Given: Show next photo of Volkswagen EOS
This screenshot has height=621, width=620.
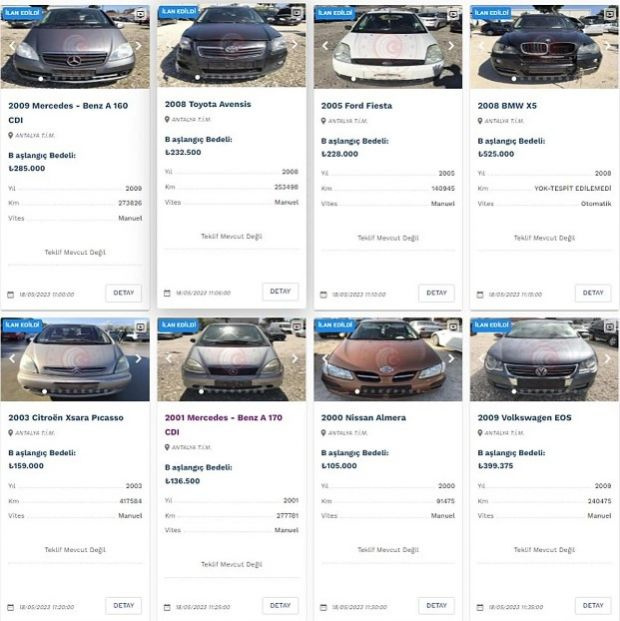Looking at the screenshot, I should [x=607, y=358].
